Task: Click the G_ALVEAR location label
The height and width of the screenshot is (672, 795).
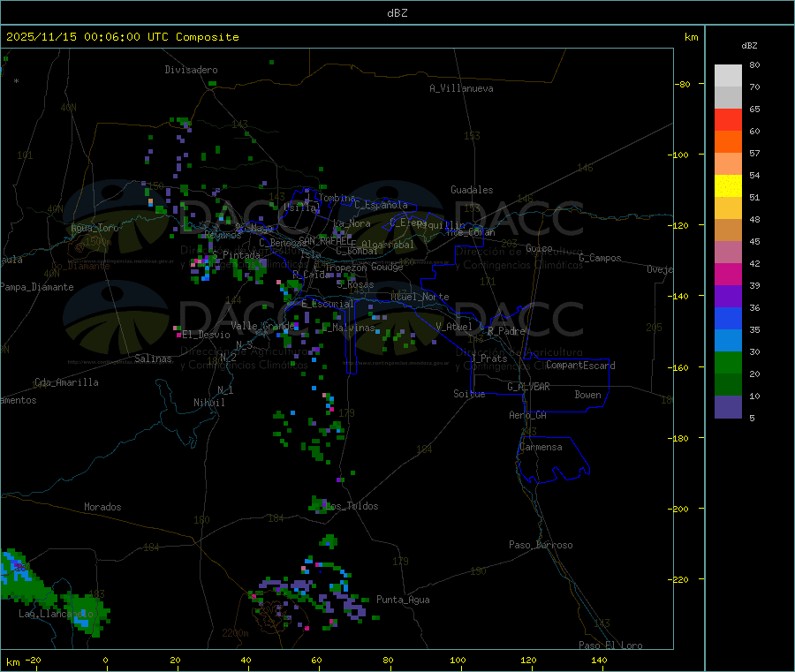Action: 528,387
